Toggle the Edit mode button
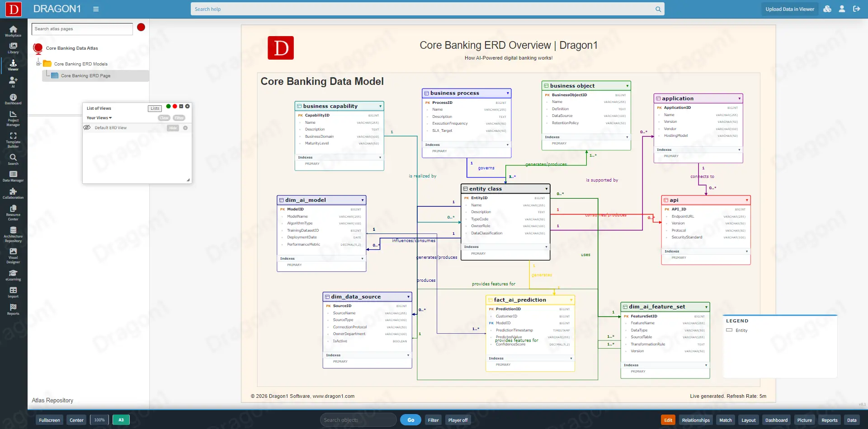This screenshot has width=868, height=429. (668, 420)
